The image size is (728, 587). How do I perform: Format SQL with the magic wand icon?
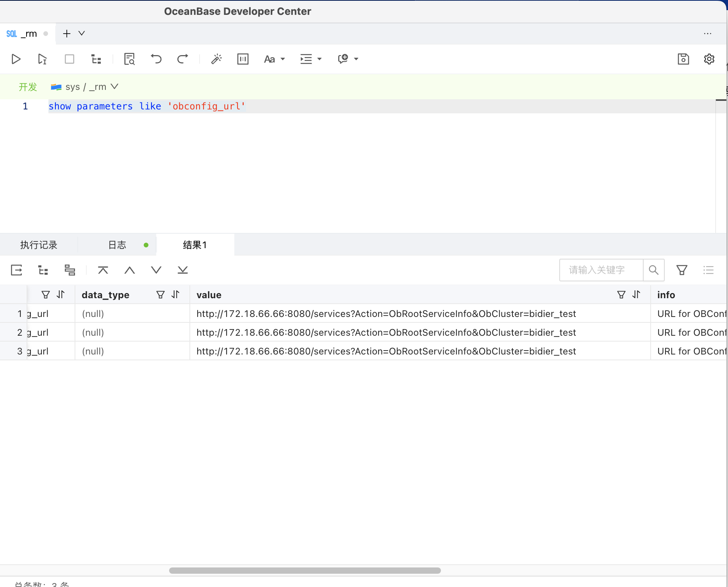pos(216,59)
